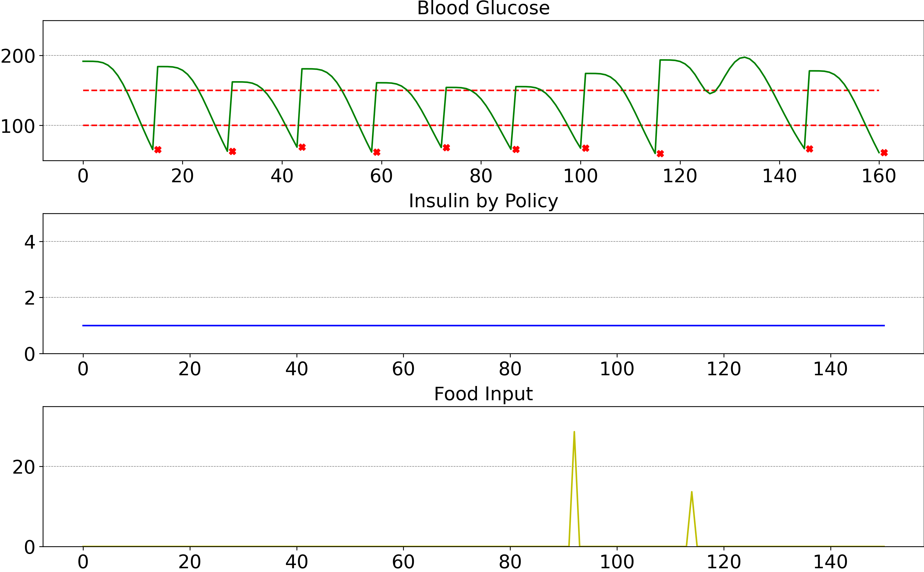
Task: Click x-axis tick '60' on Insulin by Policy plot
Action: [403, 369]
